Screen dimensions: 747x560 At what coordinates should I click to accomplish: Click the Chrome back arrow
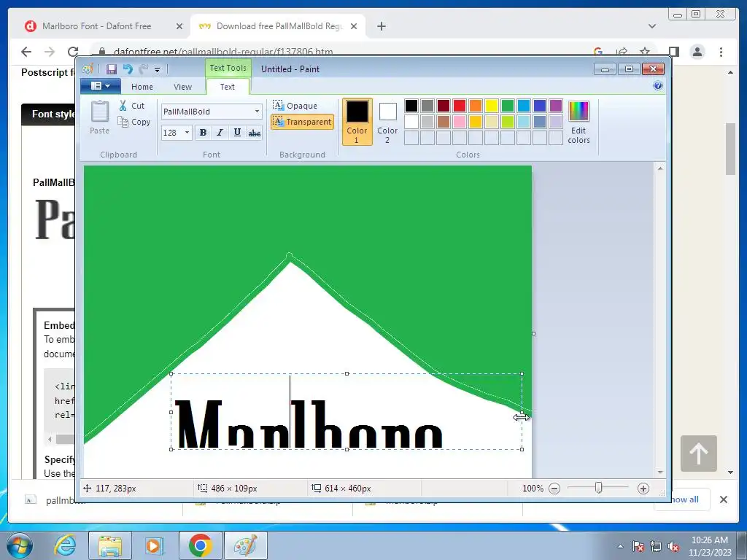point(26,52)
